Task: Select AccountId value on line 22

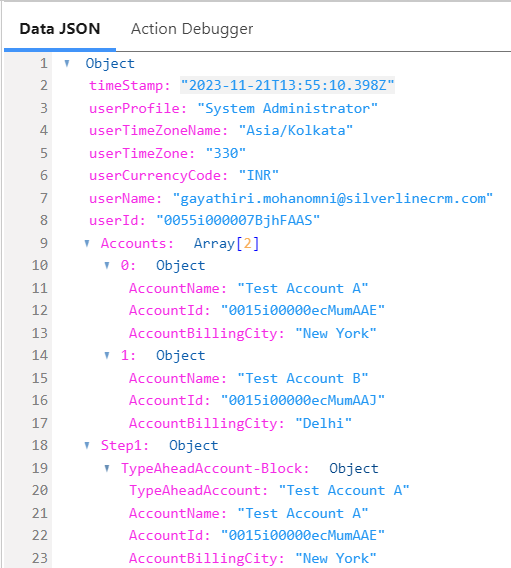Action: (303, 535)
